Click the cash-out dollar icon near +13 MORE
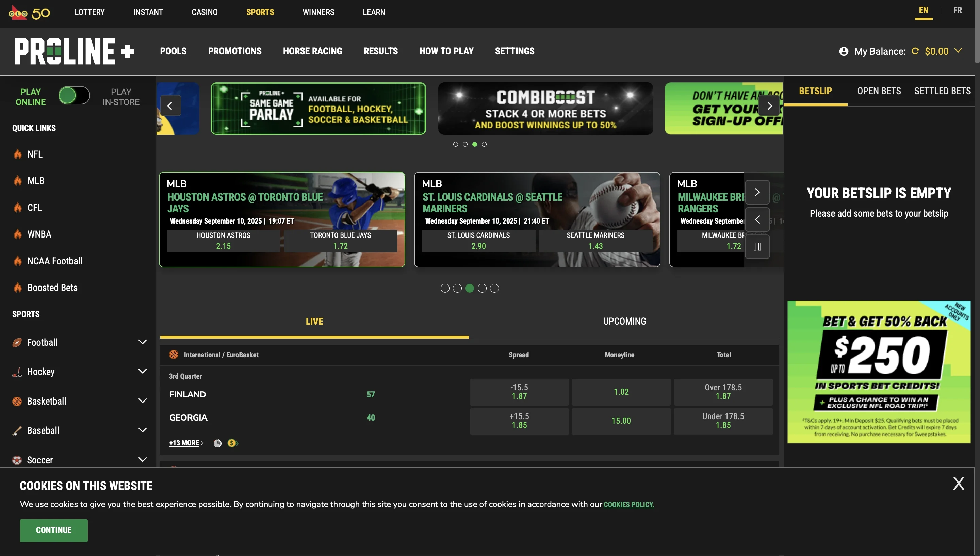This screenshot has width=980, height=556. point(232,443)
